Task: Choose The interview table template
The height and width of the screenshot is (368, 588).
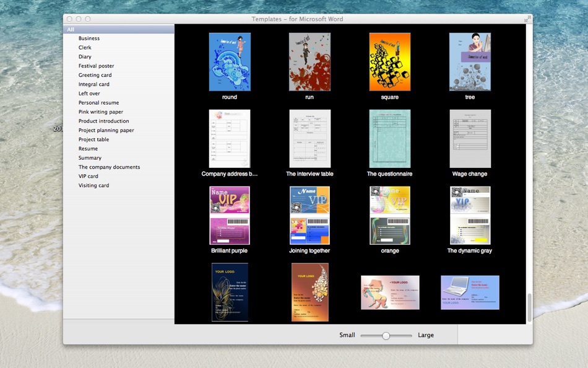Action: coord(309,139)
